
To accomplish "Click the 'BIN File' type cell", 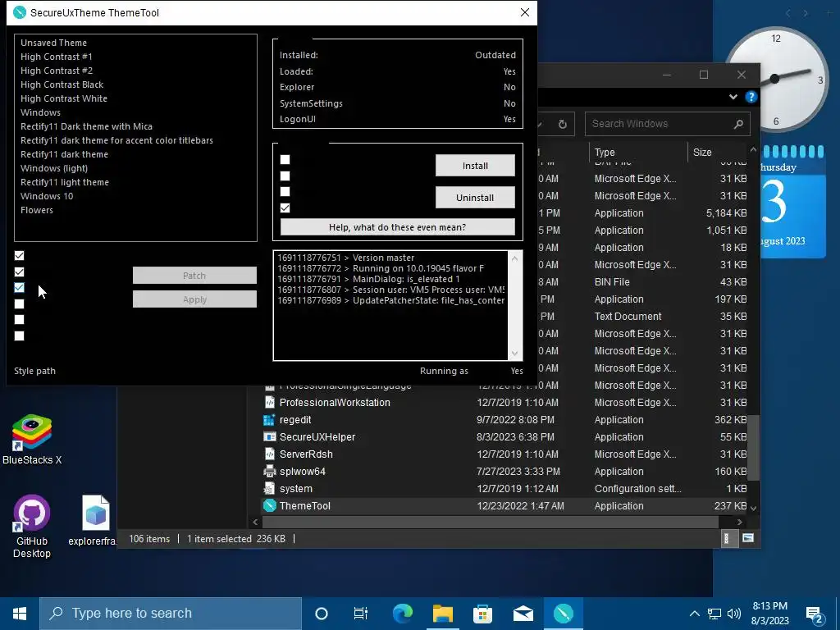I will click(x=612, y=282).
